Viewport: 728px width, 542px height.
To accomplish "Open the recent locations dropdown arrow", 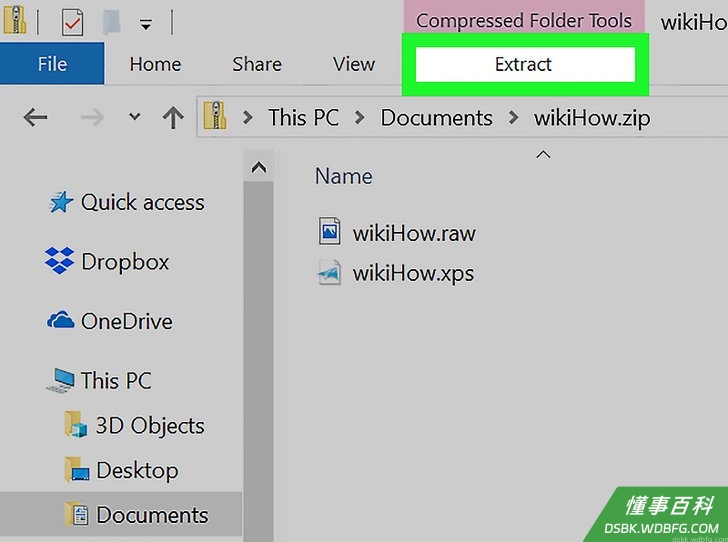I will (135, 116).
